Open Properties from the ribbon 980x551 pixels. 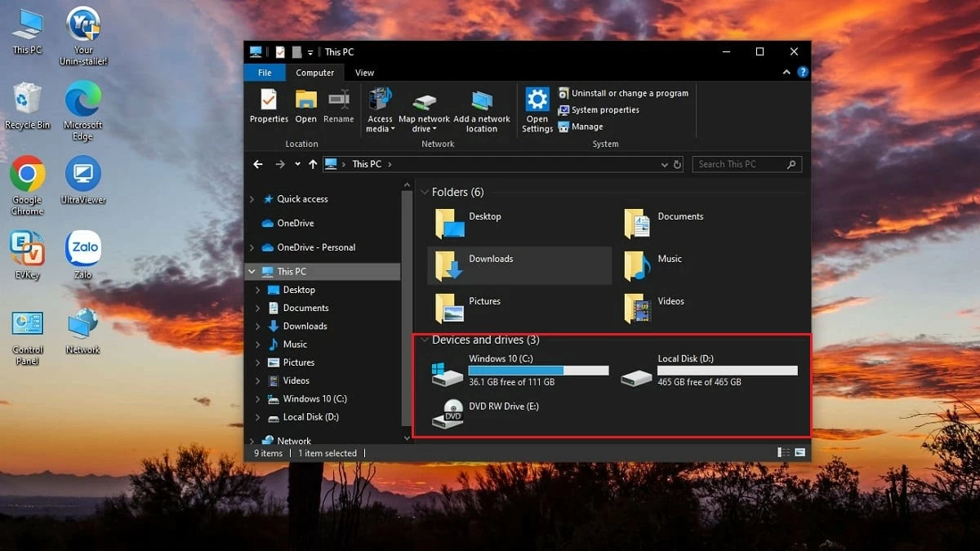[x=269, y=109]
